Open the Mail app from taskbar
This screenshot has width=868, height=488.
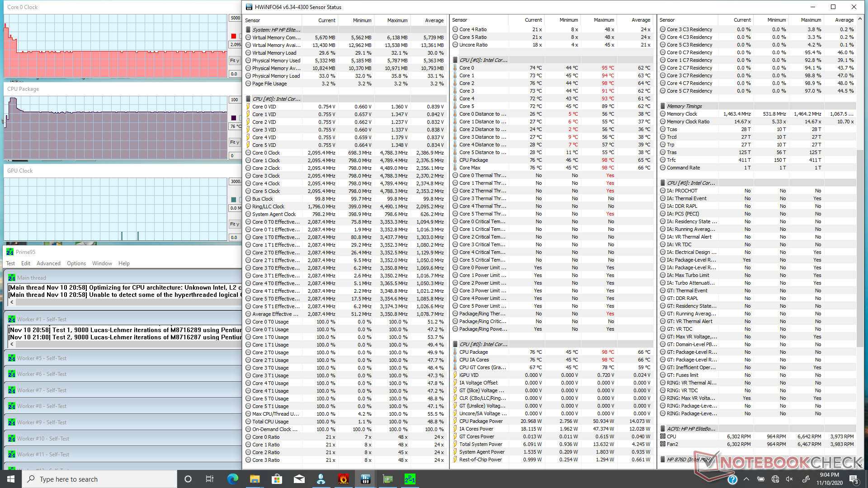pos(299,479)
